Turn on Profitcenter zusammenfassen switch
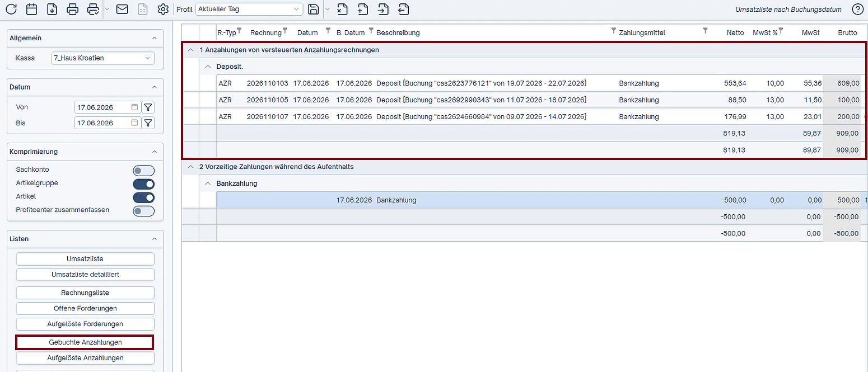This screenshot has height=372, width=868. coord(143,211)
